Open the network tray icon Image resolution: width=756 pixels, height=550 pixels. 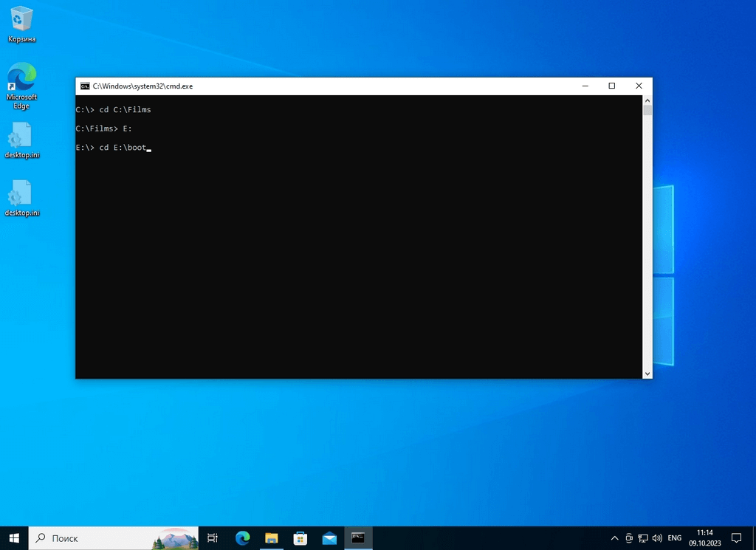pos(643,538)
